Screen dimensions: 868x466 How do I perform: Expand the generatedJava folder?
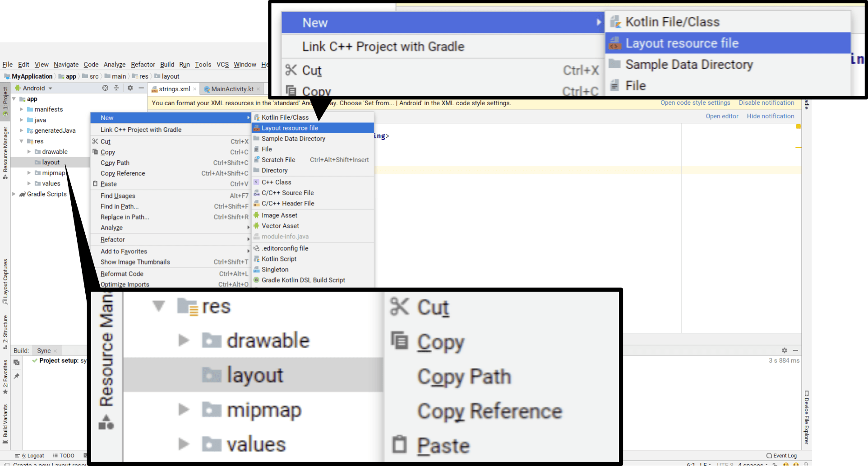pyautogui.click(x=21, y=130)
